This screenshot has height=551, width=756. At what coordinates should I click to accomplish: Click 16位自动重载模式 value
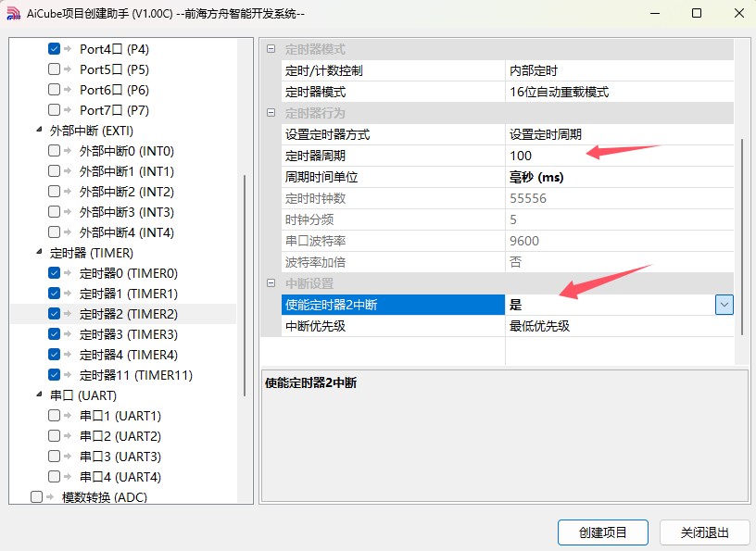[619, 92]
